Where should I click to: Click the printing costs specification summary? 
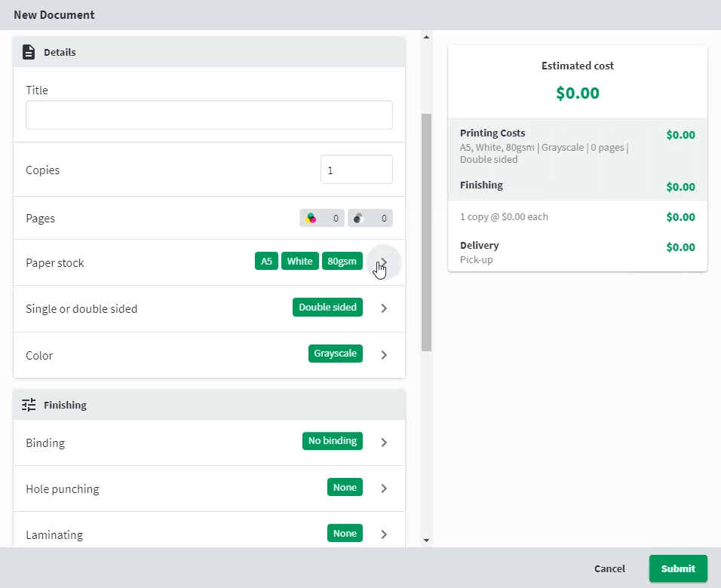coord(545,153)
